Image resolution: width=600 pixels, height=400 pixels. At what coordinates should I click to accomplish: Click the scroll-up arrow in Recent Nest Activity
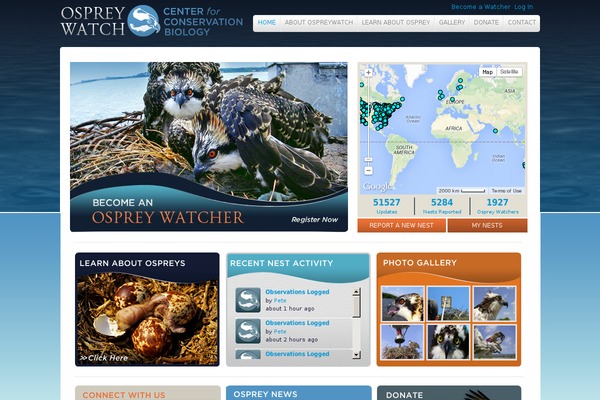pyautogui.click(x=356, y=292)
